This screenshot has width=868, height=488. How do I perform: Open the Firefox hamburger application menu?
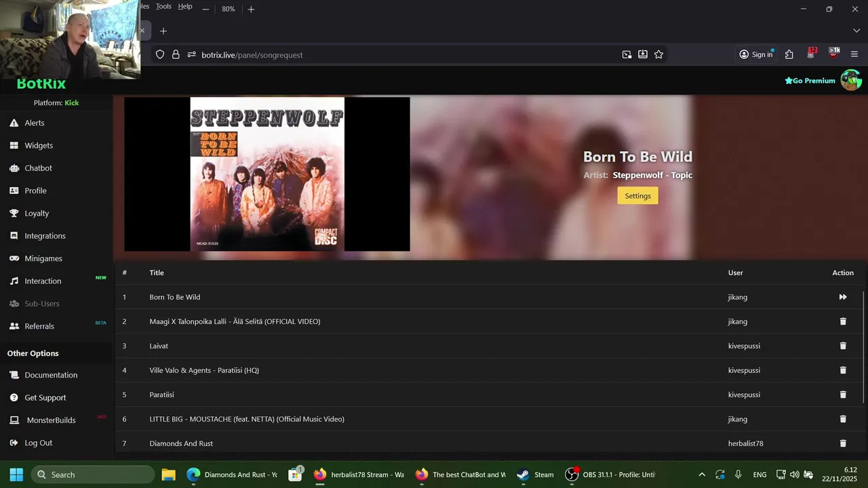coord(854,54)
